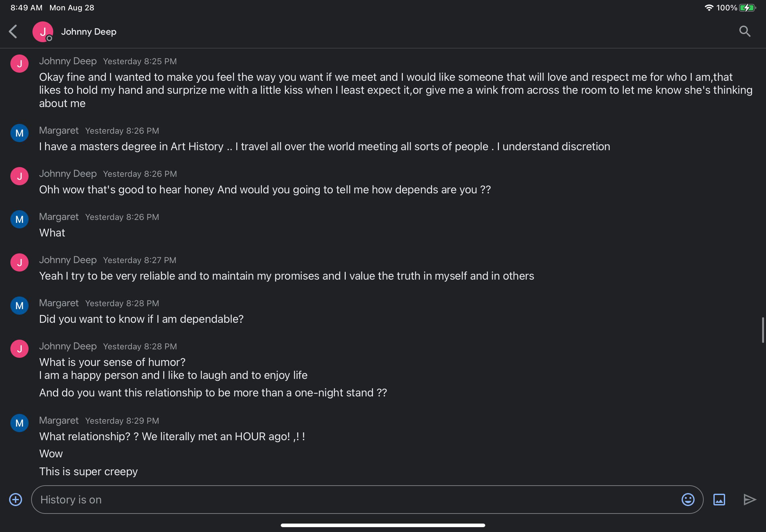Select the message saying This is super creepy
Viewport: 766px width, 532px height.
[88, 471]
